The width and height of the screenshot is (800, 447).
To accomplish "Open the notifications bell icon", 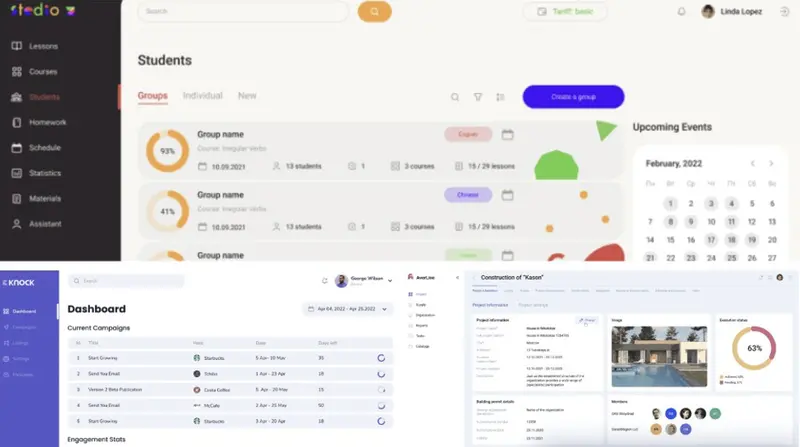I will 682,12.
